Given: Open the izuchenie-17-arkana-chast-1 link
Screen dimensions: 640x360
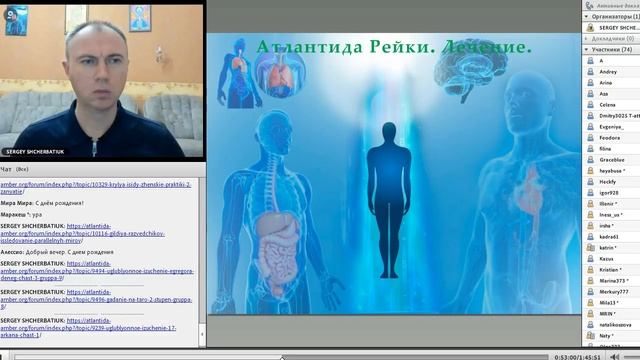Looking at the screenshot, I should pos(88,328).
